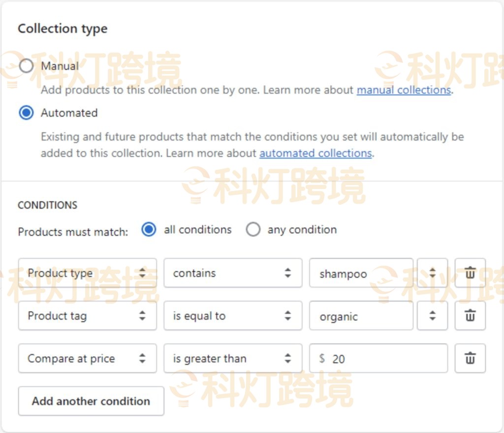
Task: Open the automated collections link
Action: pyautogui.click(x=315, y=153)
